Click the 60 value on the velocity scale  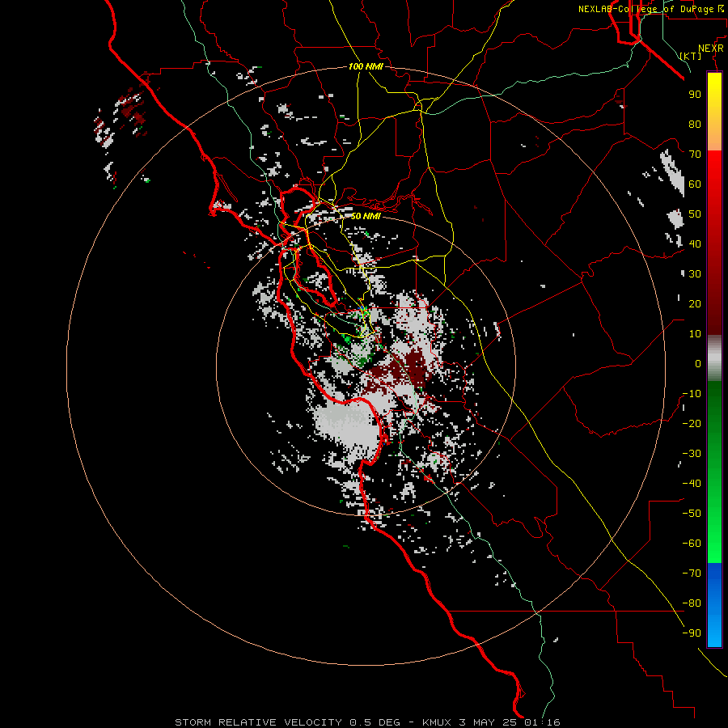695,184
